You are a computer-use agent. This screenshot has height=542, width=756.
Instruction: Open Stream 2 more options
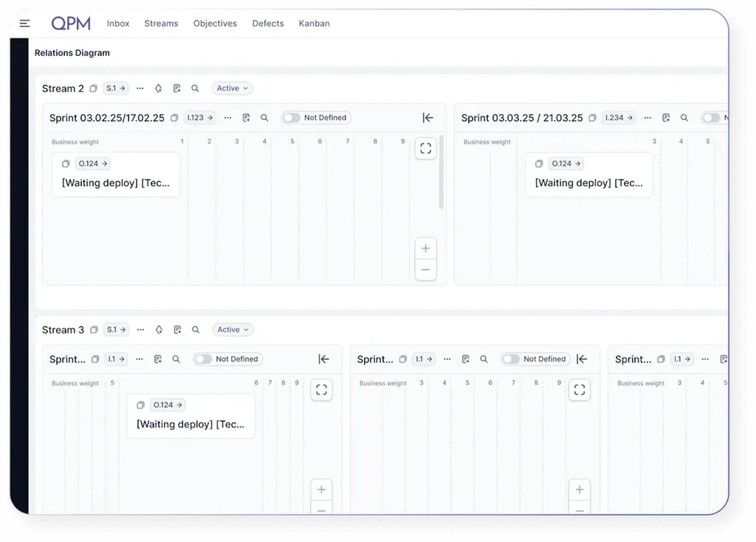coord(140,88)
